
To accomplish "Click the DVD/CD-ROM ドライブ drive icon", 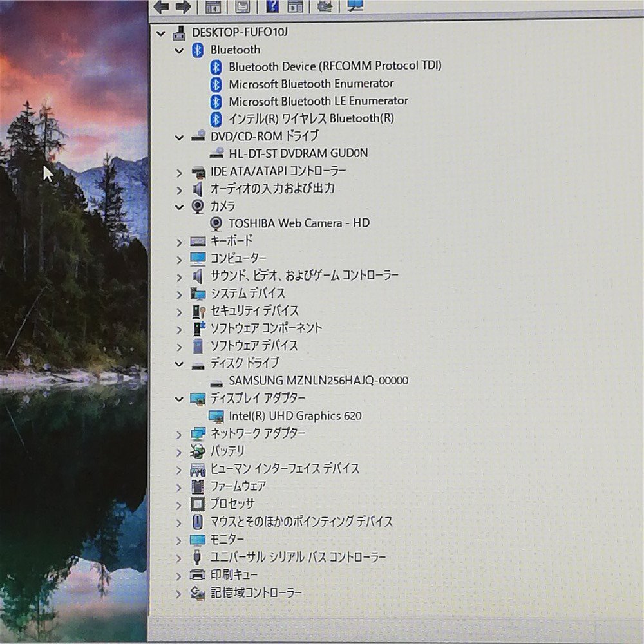I will click(198, 136).
